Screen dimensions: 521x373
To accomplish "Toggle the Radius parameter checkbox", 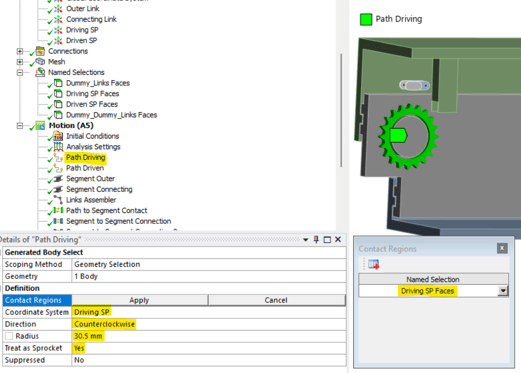I will (x=9, y=336).
